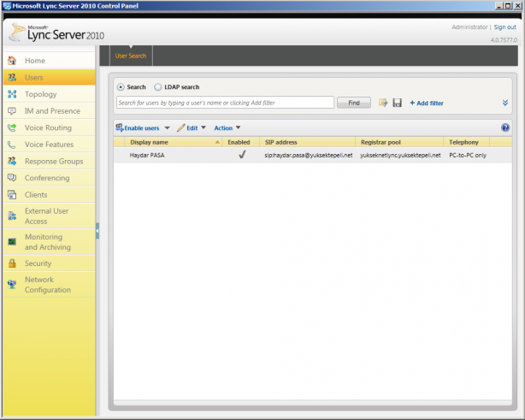The height and width of the screenshot is (420, 525).
Task: Click the user search input field
Action: point(225,103)
